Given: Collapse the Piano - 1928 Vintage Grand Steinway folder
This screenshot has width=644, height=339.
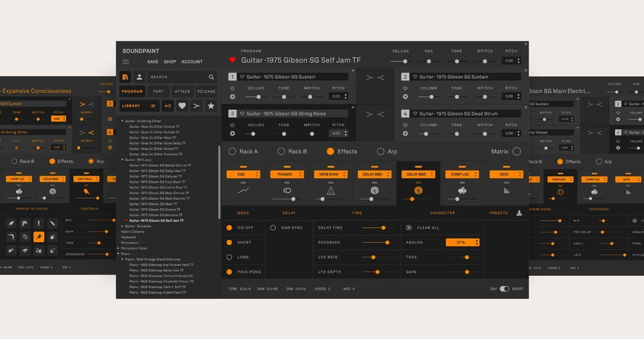Looking at the screenshot, I should point(122,259).
